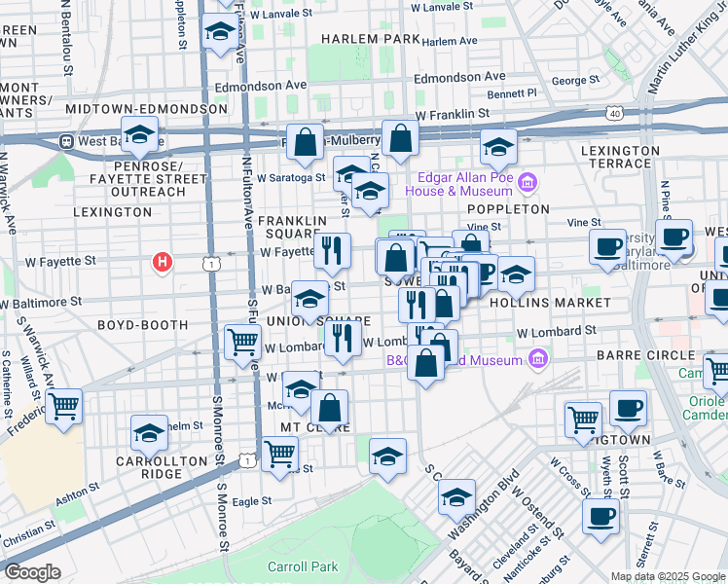Click the hospital marker on W Fayette St
This screenshot has height=584, width=728.
[x=164, y=262]
